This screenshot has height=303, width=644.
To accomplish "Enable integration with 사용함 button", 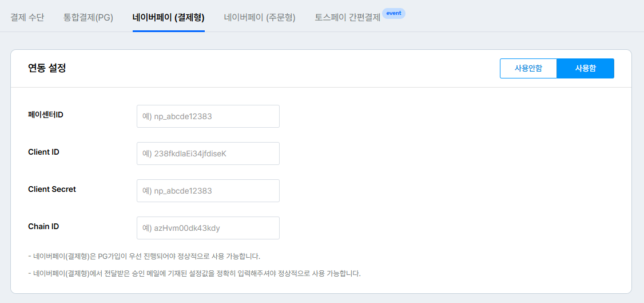I will pyautogui.click(x=585, y=68).
